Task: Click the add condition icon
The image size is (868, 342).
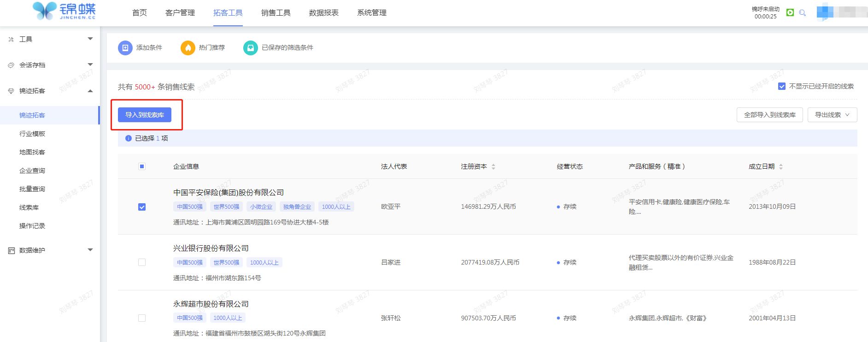Action: (125, 48)
